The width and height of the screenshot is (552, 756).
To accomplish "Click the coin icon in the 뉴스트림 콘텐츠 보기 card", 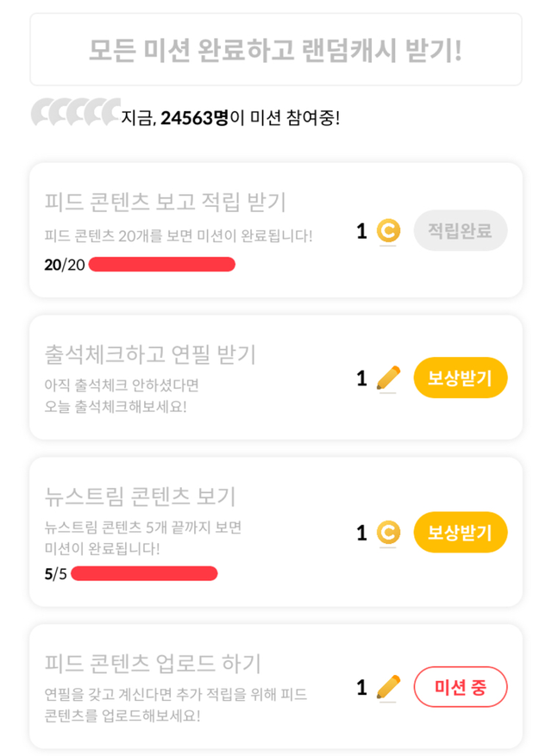I will [x=388, y=532].
